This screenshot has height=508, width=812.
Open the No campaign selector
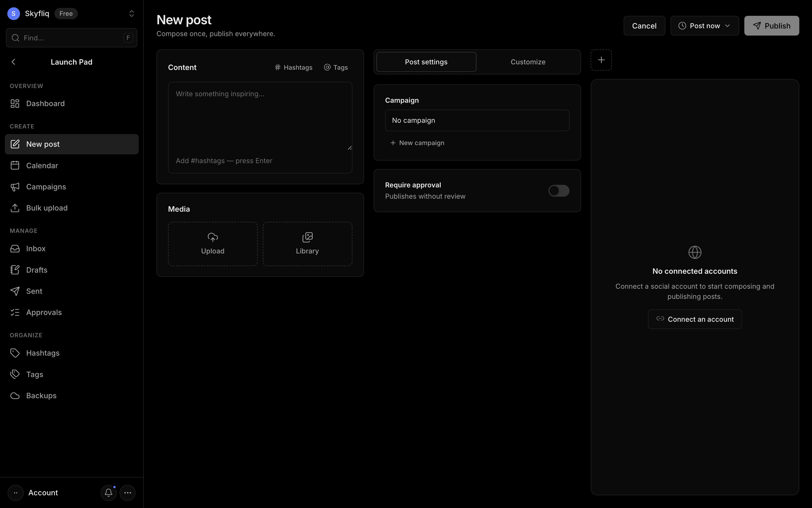[477, 120]
